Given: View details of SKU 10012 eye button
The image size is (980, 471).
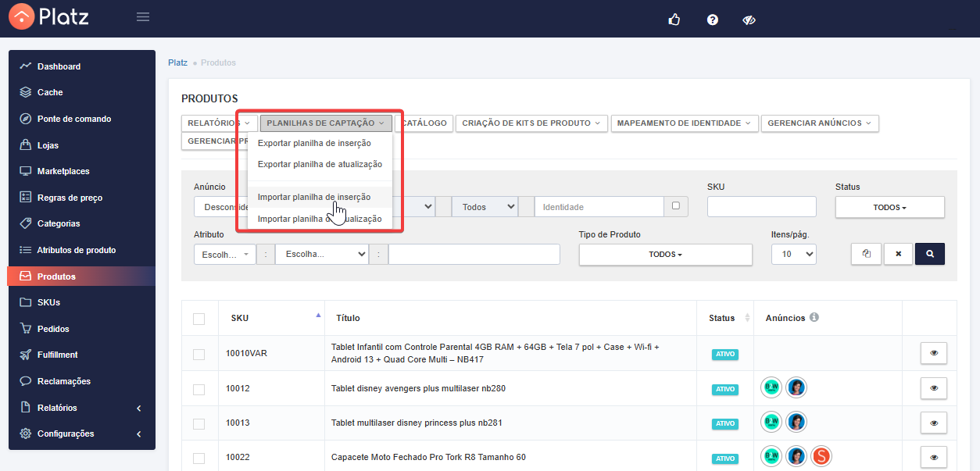Looking at the screenshot, I should point(933,388).
